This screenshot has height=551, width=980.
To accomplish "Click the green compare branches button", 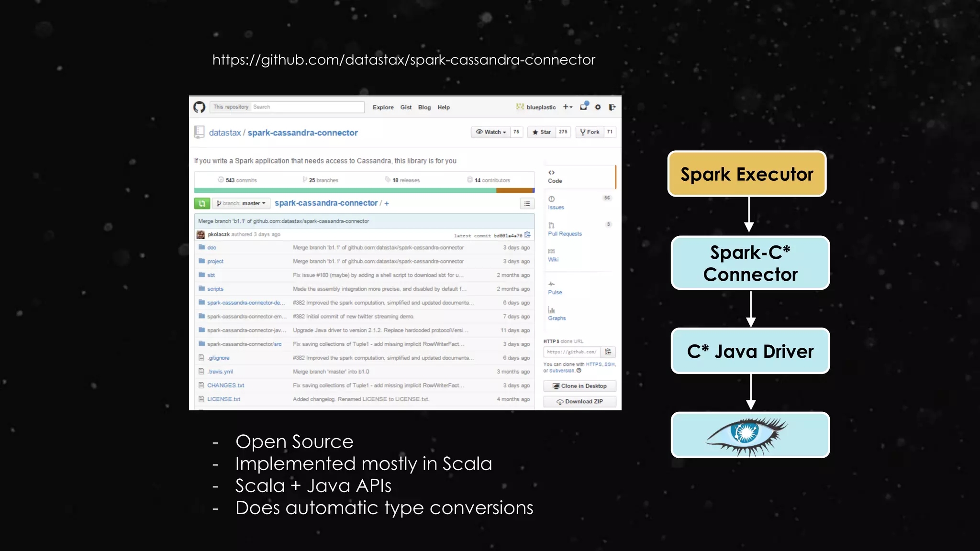I will pos(202,203).
